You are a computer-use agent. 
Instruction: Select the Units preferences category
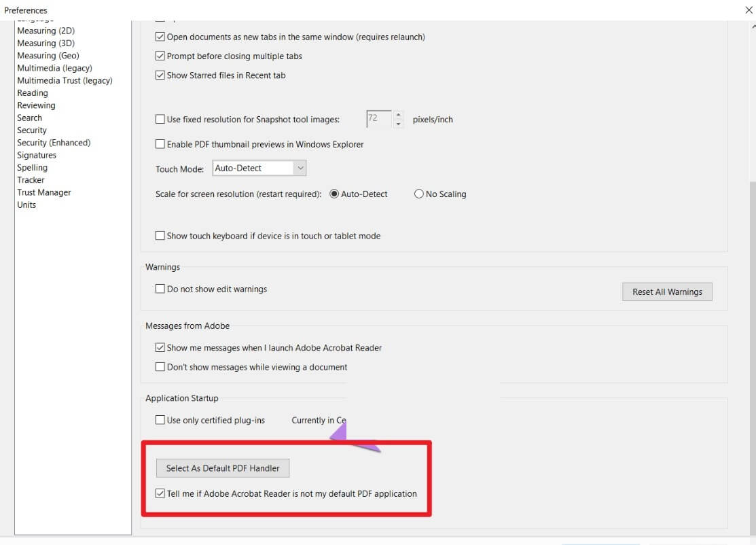pos(26,205)
